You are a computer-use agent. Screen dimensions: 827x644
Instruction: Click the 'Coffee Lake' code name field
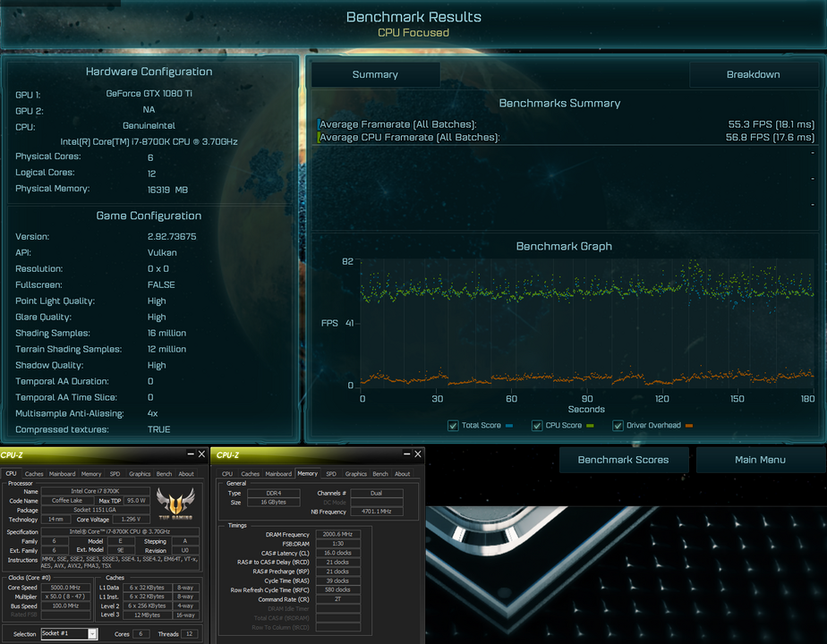67,501
